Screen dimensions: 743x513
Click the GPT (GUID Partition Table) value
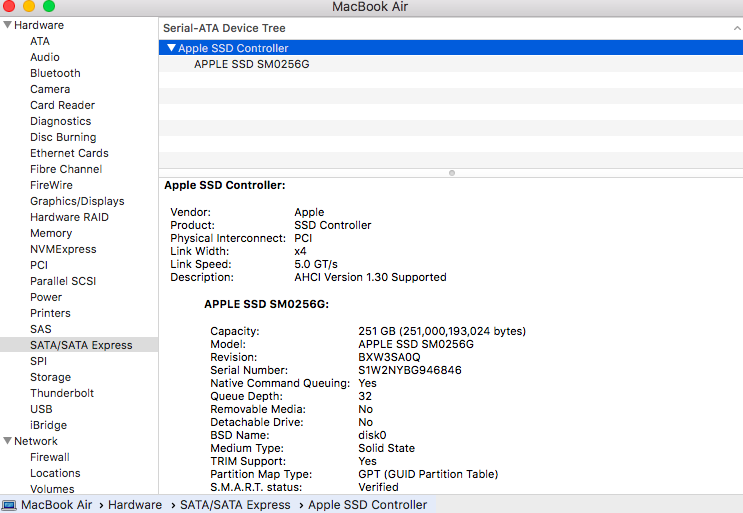click(x=428, y=474)
